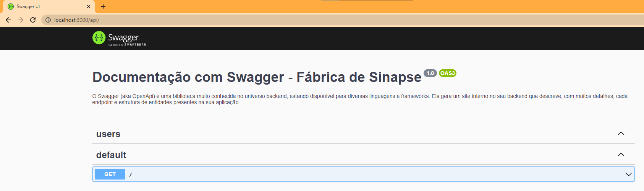
Task: Click the 1.0 version badge
Action: [x=430, y=73]
